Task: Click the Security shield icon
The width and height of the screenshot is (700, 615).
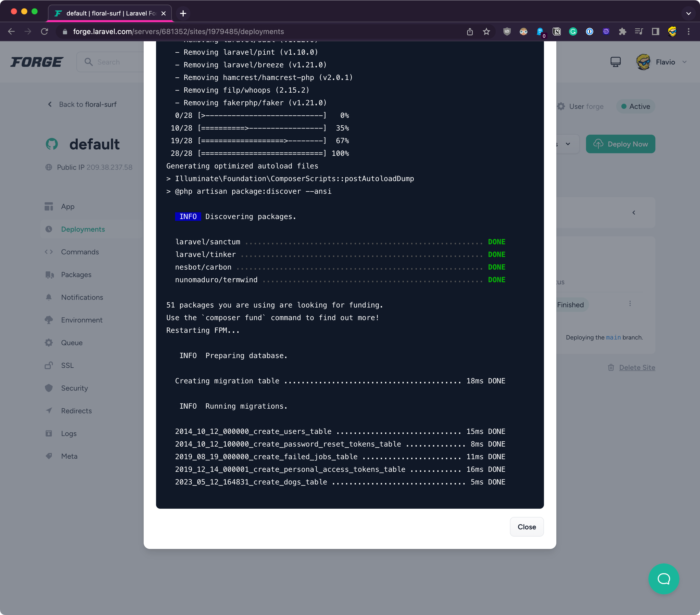Action: (49, 388)
